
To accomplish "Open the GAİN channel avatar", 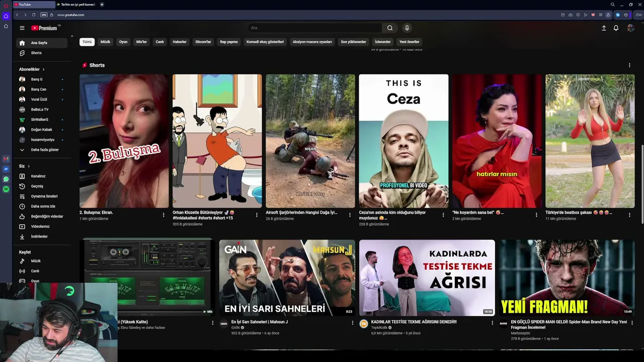I will [x=223, y=323].
